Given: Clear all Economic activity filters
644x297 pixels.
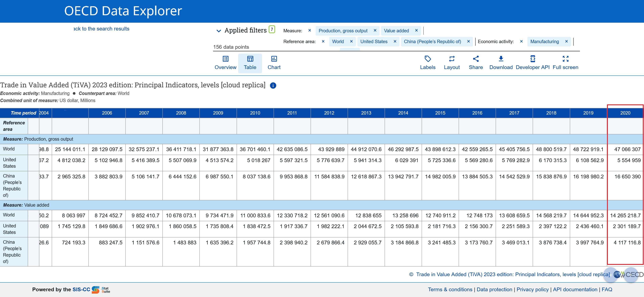Looking at the screenshot, I should (x=521, y=41).
